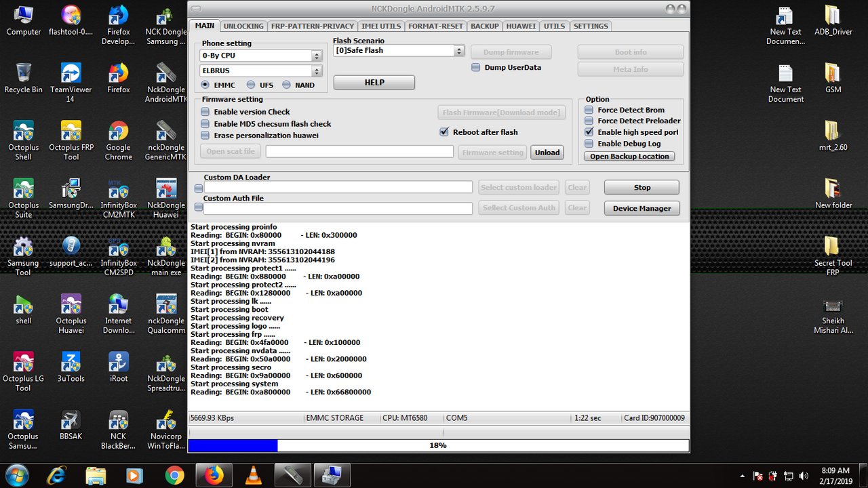Launch Octoplus Shell shortcut
This screenshot has height=488, width=868.
[x=24, y=140]
